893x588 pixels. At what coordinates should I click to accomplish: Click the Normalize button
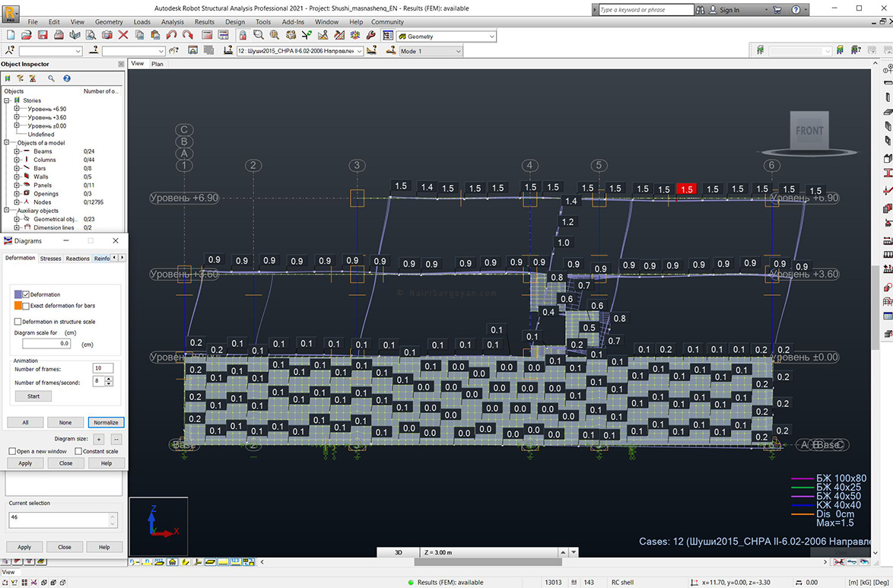point(106,422)
